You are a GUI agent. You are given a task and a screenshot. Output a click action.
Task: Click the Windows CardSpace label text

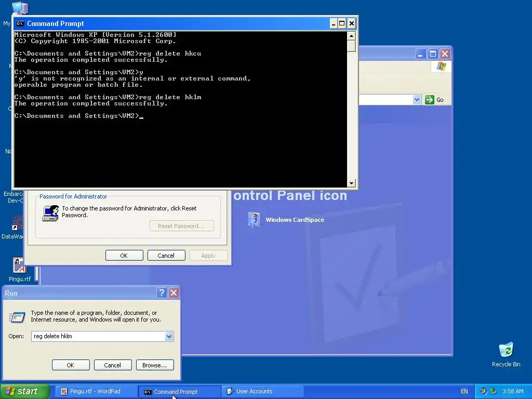click(x=295, y=220)
